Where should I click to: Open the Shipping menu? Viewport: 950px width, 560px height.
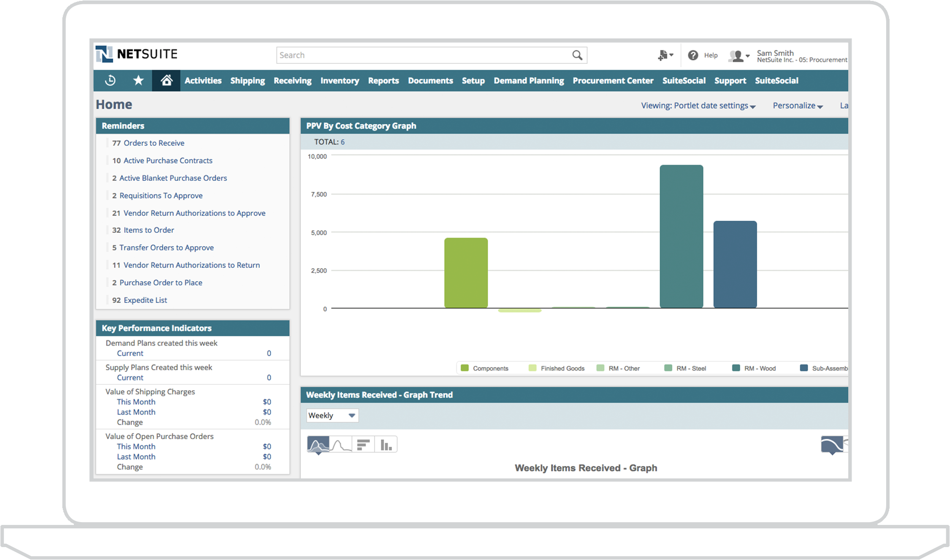point(248,81)
